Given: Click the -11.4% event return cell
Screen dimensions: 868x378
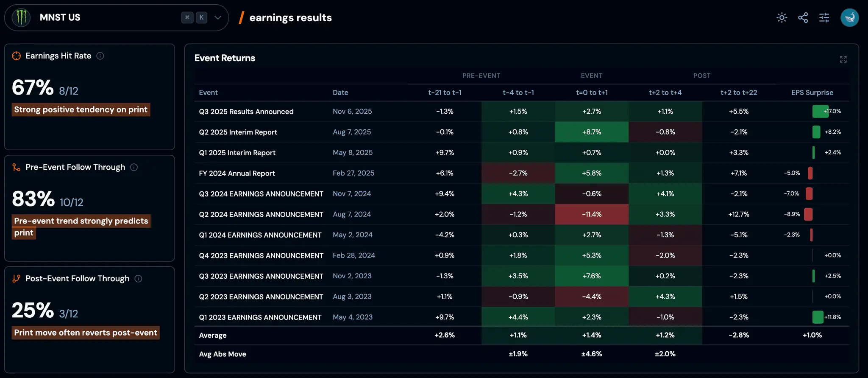Looking at the screenshot, I should click(592, 214).
